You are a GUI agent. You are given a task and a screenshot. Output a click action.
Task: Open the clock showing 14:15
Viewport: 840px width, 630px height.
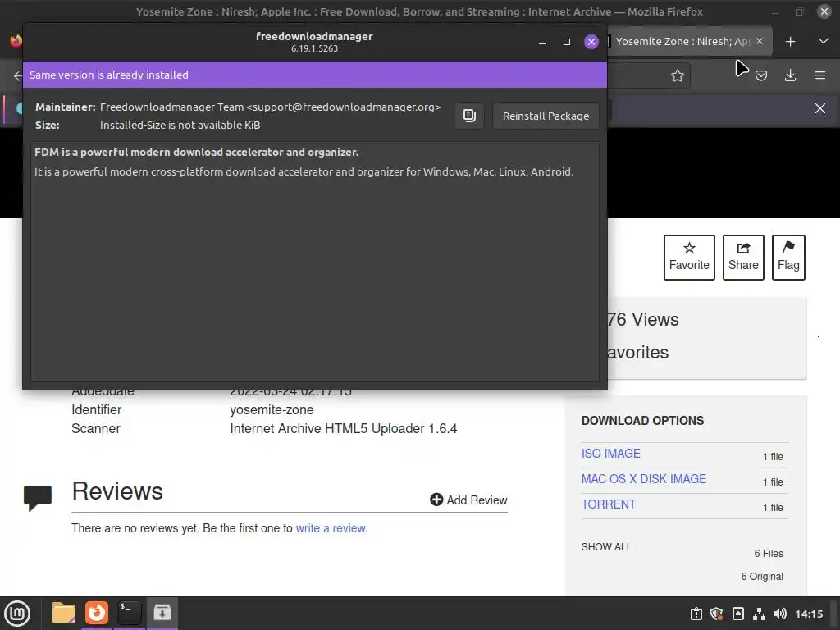(809, 614)
